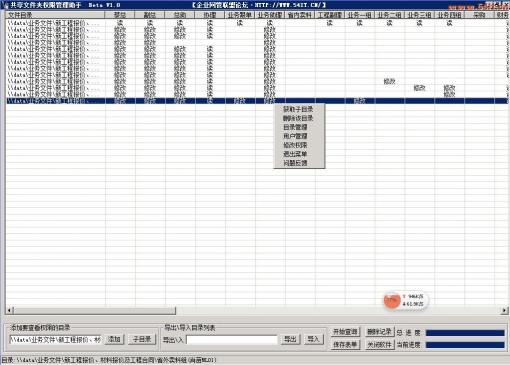Select 问题反馈 in the context menu
510x365 pixels.
(295, 163)
